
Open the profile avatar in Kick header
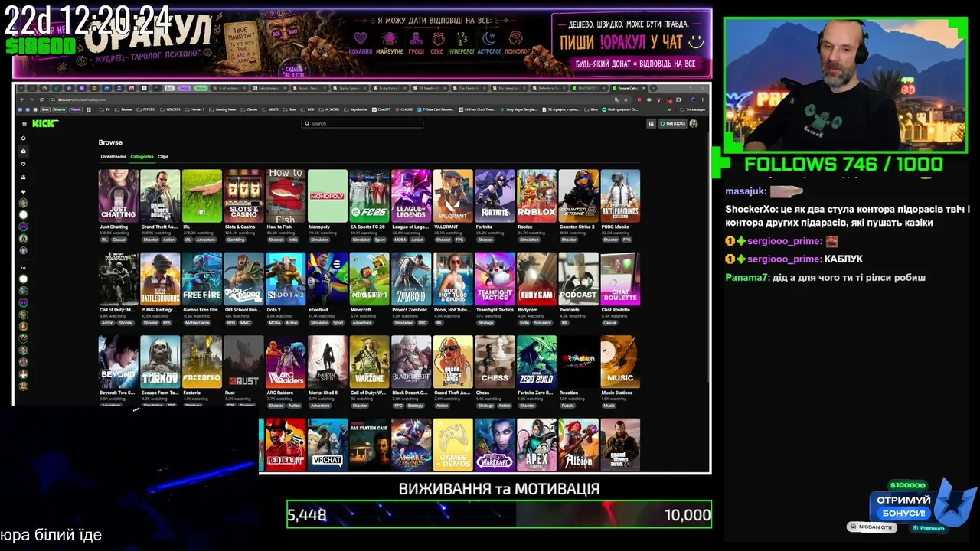tap(694, 123)
